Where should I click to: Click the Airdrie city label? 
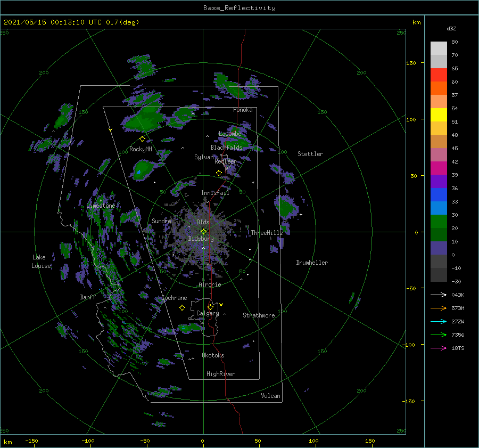(210, 284)
